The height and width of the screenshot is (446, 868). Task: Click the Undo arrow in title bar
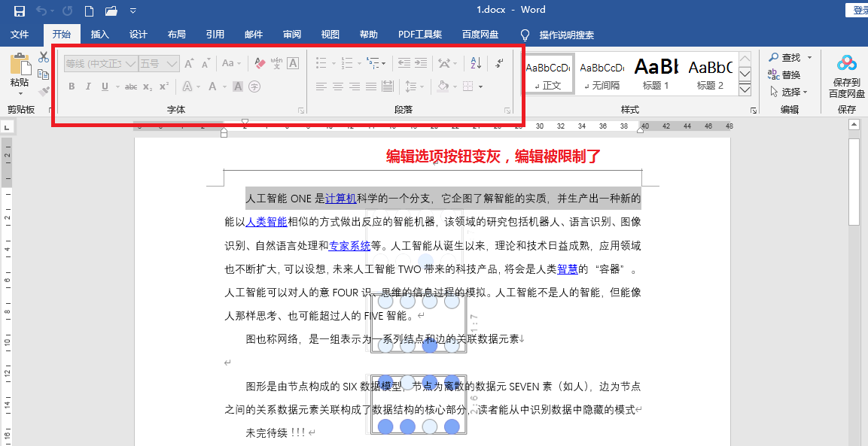point(42,11)
